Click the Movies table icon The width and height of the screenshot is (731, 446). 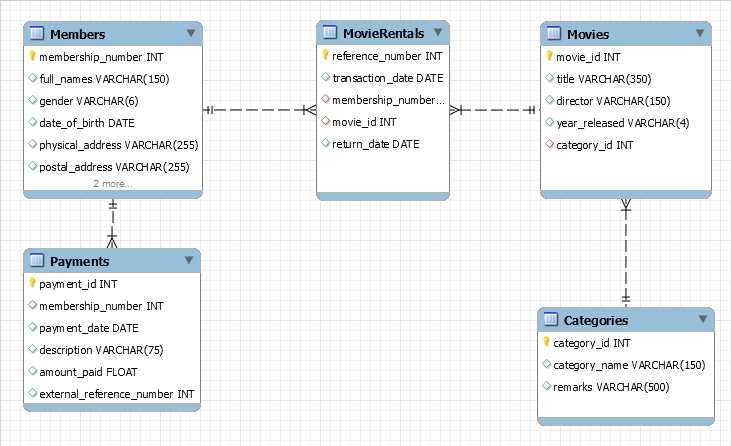click(554, 34)
